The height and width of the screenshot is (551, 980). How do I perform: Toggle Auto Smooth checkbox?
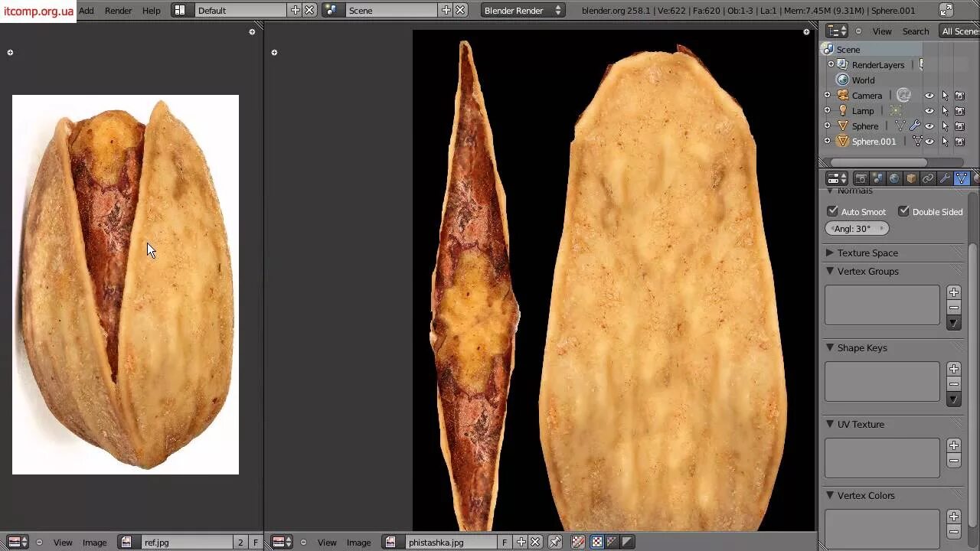(832, 211)
